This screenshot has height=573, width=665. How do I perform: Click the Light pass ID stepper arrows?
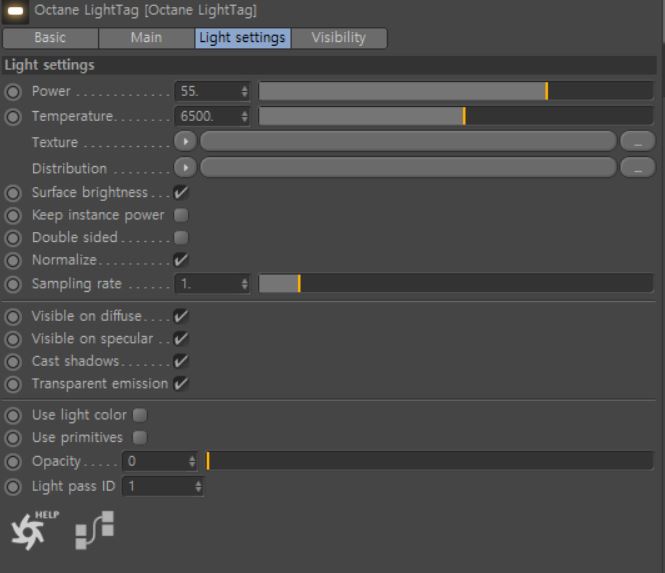click(198, 486)
